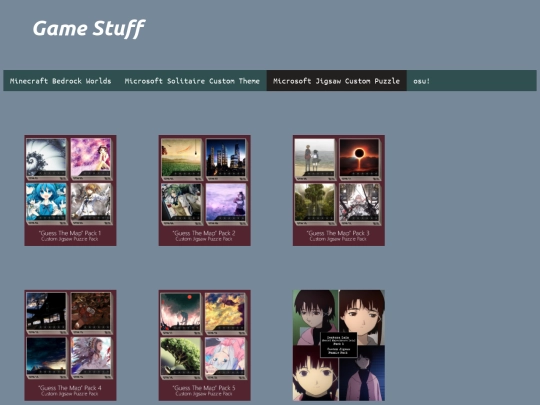The height and width of the screenshot is (405, 540).
Task: Switch to Microsoft Solitaire Custom Theme tab
Action: click(x=192, y=81)
